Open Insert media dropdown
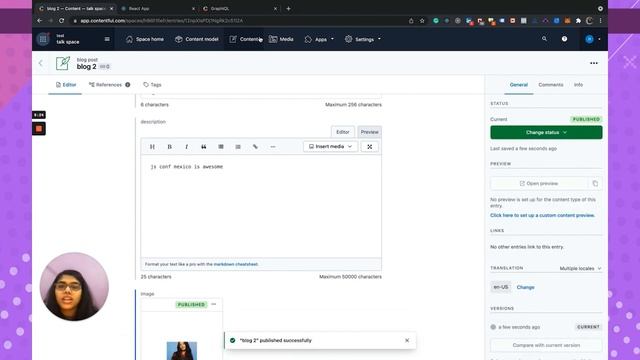 [330, 147]
